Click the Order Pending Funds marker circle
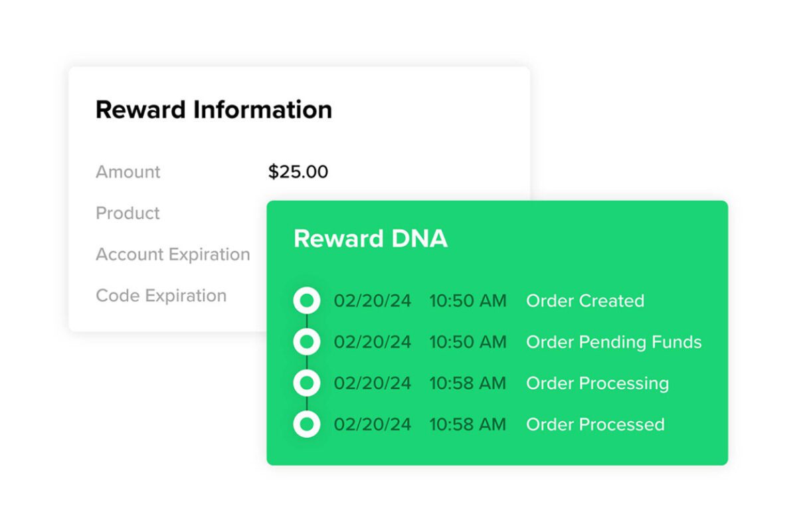The image size is (797, 532). point(306,342)
